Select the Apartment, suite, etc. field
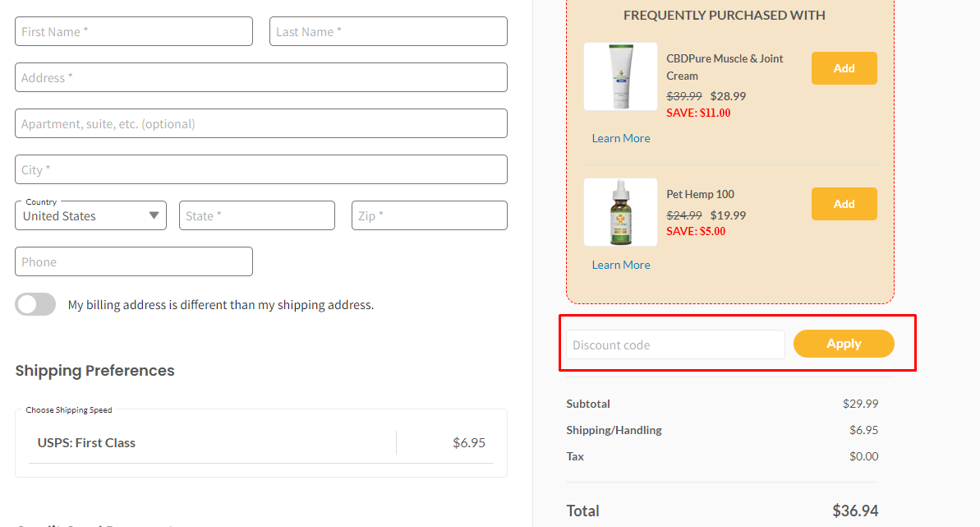Screen dimensions: 980x527 tap(261, 123)
